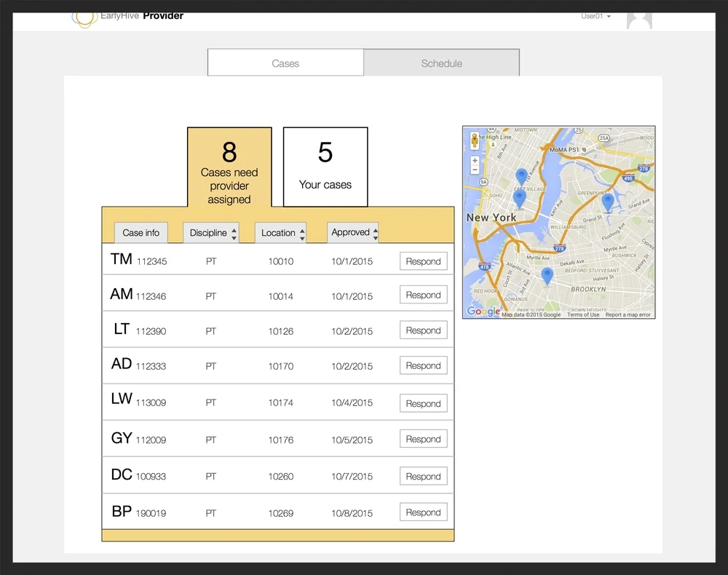Click the AD case initials
Image resolution: width=728 pixels, height=575 pixels.
122,363
